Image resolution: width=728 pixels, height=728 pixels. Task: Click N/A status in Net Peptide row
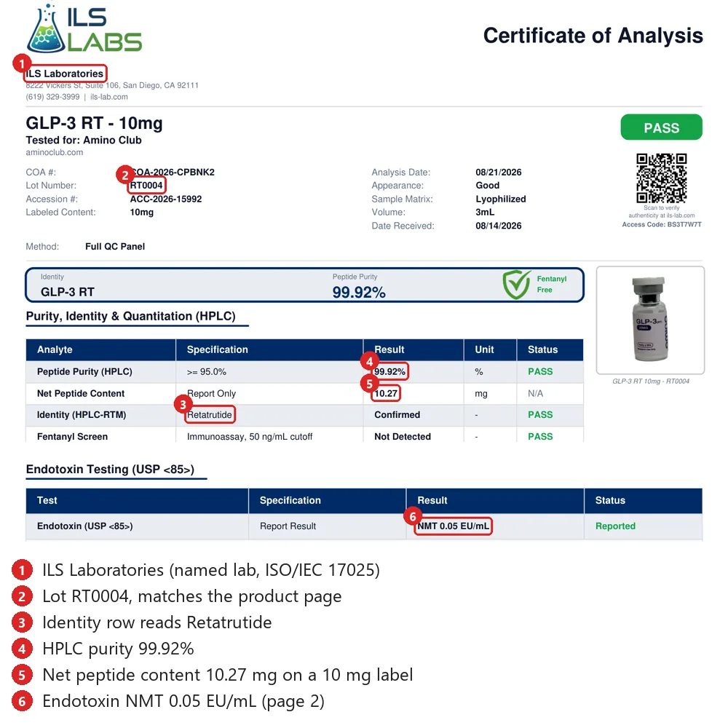535,394
